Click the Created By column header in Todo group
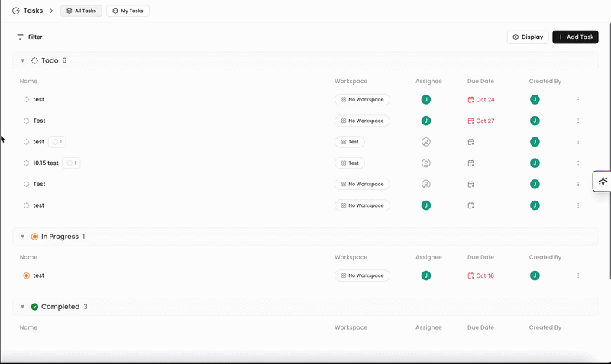This screenshot has height=364, width=611. coord(545,82)
